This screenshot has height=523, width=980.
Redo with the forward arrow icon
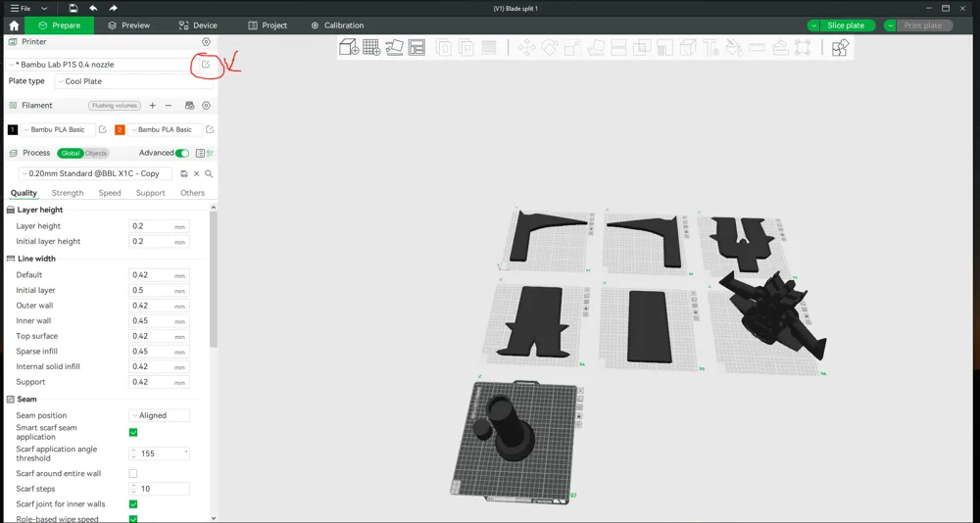113,8
